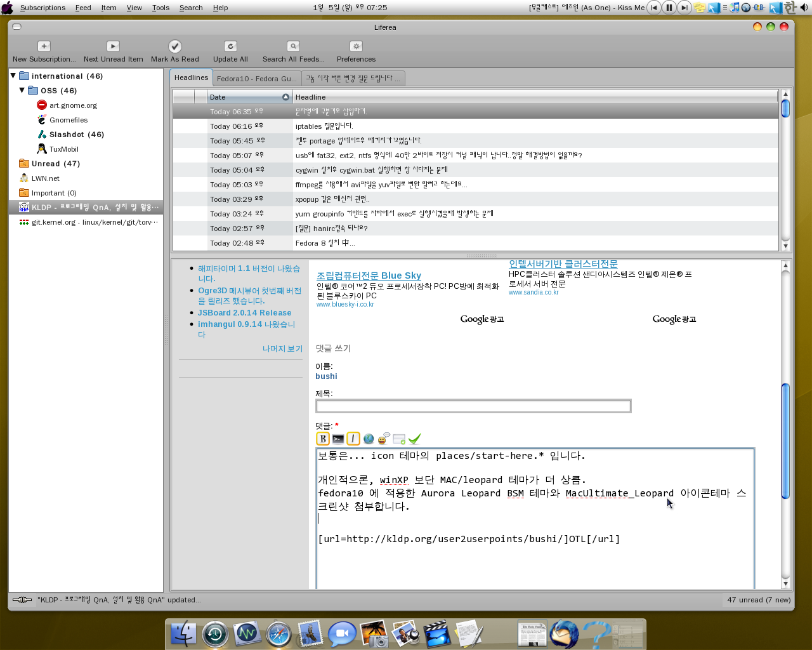The height and width of the screenshot is (650, 812).
Task: Open the Tools menu
Action: pyautogui.click(x=160, y=8)
